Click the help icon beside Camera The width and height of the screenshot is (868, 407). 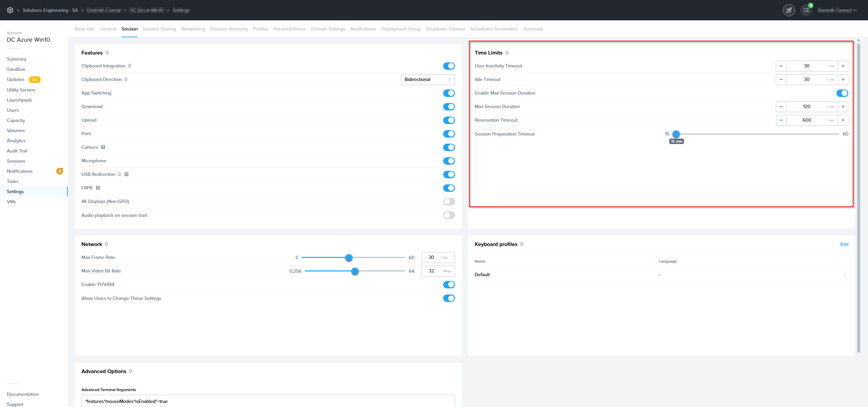[x=103, y=147]
